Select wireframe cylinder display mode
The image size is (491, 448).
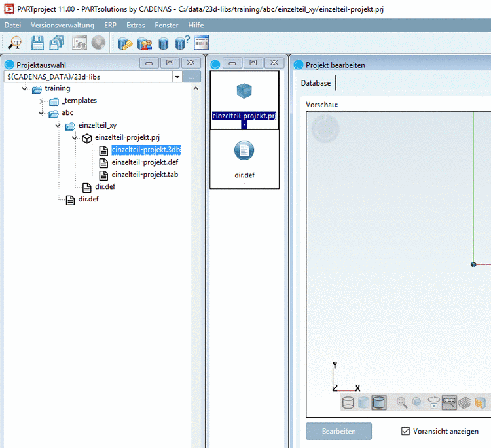pyautogui.click(x=348, y=403)
